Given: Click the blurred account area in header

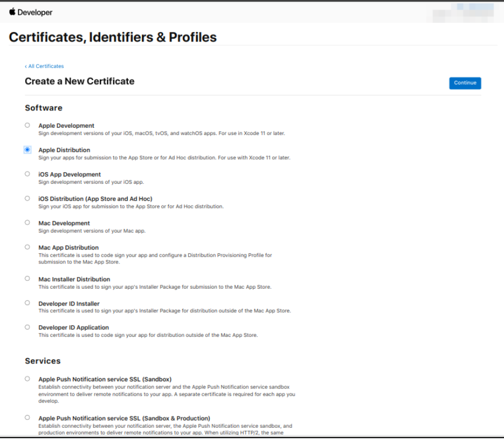Looking at the screenshot, I should pyautogui.click(x=463, y=13).
